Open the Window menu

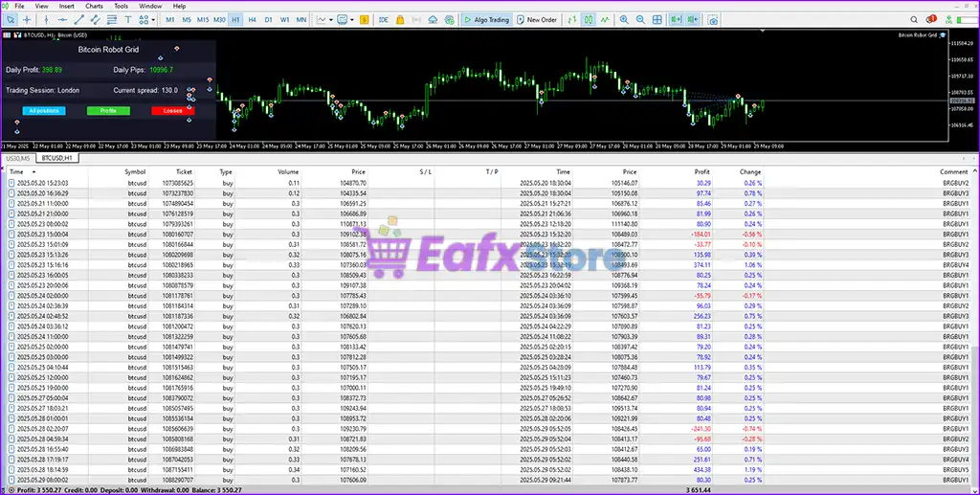150,6
